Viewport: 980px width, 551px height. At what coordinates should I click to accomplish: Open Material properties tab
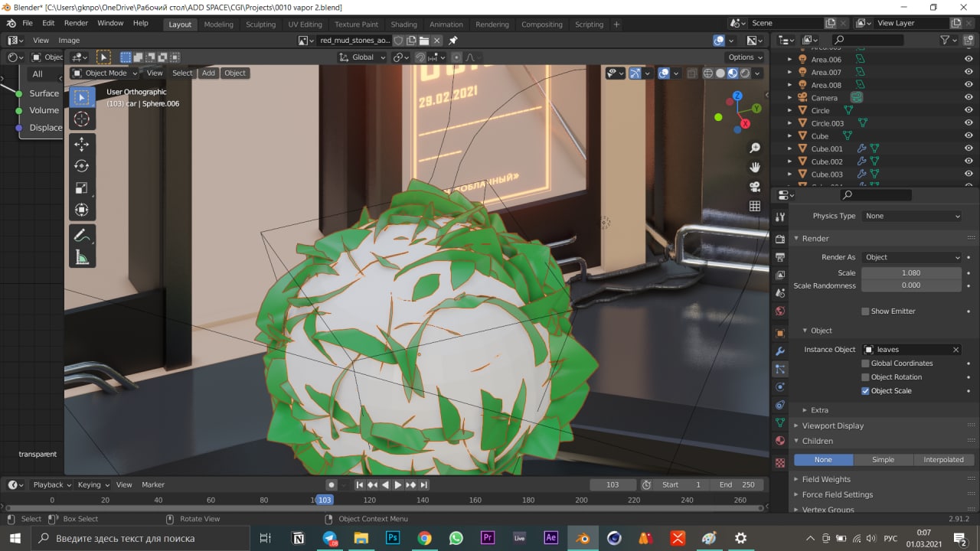780,441
